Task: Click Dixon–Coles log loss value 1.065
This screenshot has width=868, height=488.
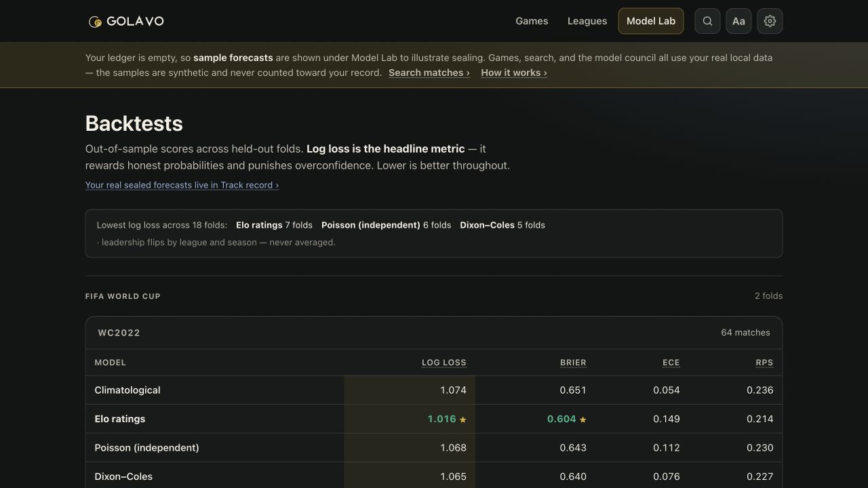Action: point(453,476)
